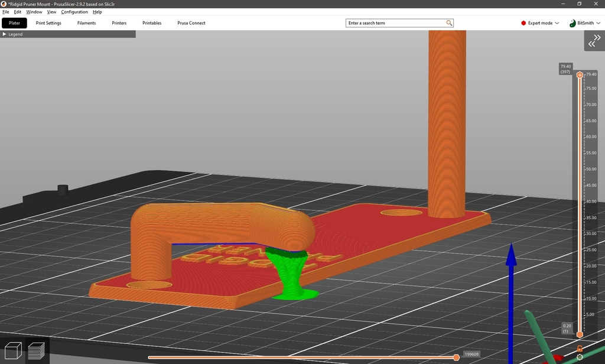605x364 pixels.
Task: Switch to the Printers tab
Action: (x=119, y=23)
